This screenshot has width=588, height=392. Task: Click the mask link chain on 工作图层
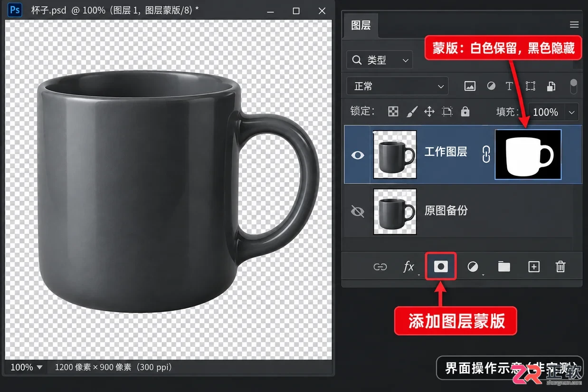tap(485, 155)
